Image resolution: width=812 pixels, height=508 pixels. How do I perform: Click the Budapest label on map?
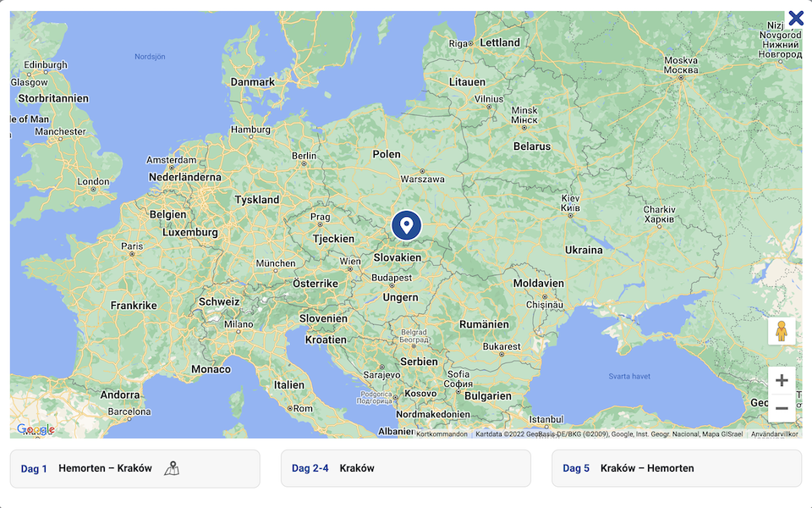coord(392,278)
